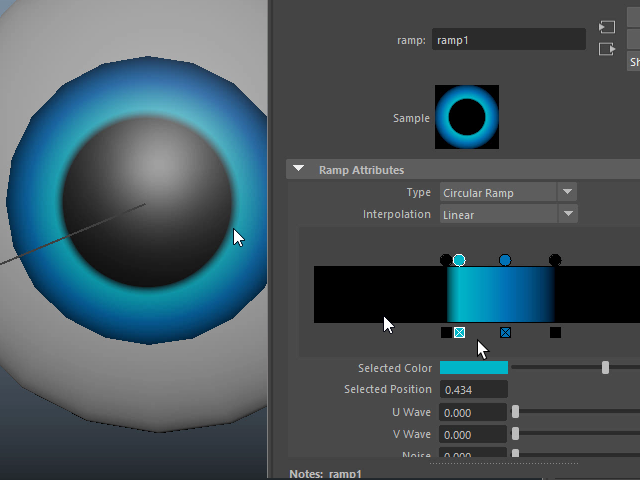Click the V Wave slider handle
640x480 pixels.
(516, 434)
